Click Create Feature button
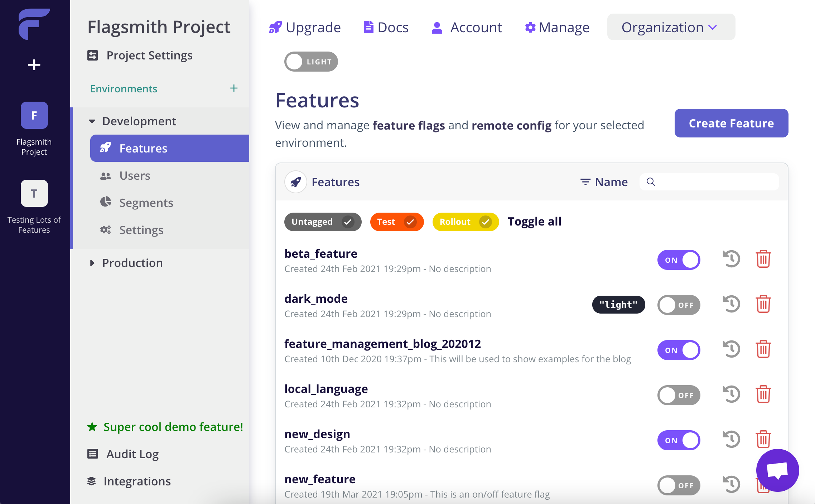Image resolution: width=815 pixels, height=504 pixels. [x=731, y=123]
